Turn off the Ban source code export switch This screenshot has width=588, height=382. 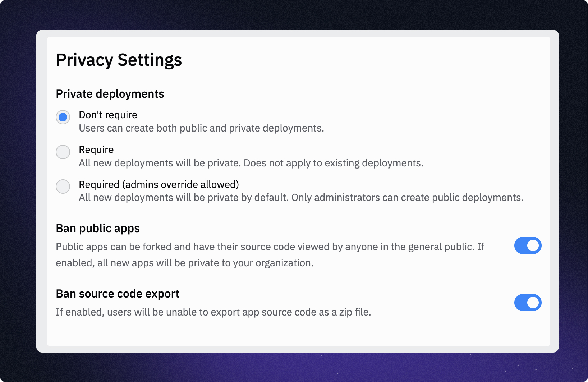[528, 303]
